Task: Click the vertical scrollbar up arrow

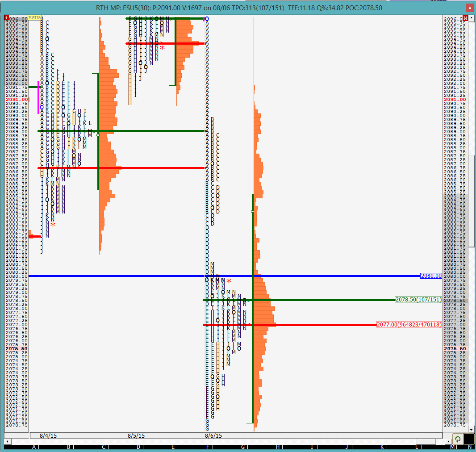Action: point(471,18)
